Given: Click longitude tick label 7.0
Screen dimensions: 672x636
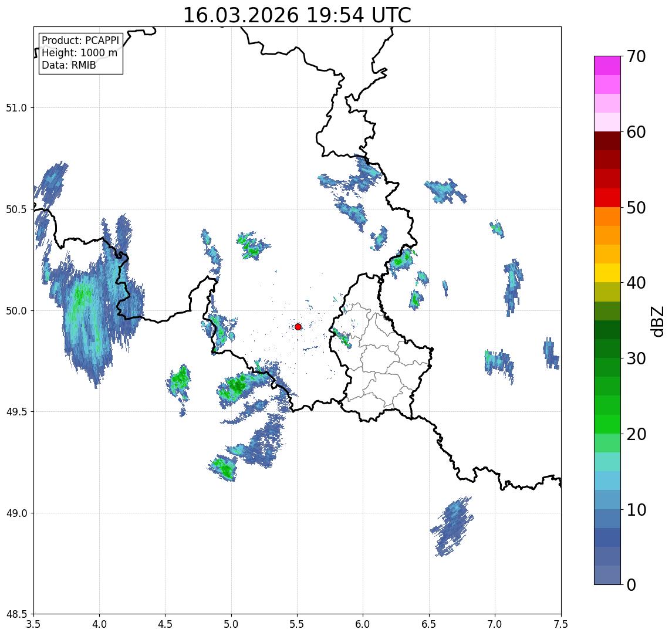Looking at the screenshot, I should (x=495, y=624).
